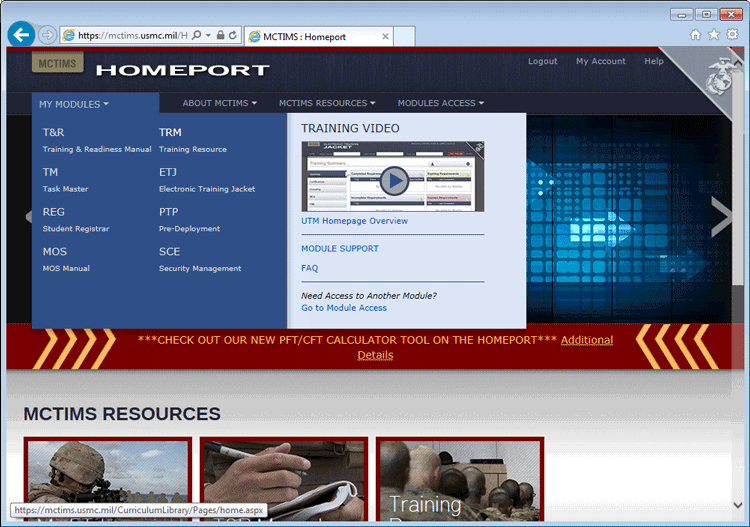Open My Account link
Viewport: 750px width, 527px height.
pos(601,61)
